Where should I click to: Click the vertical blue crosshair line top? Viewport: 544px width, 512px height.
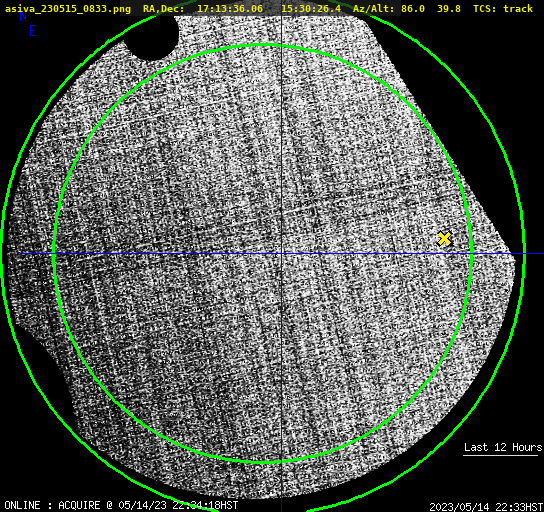[x=281, y=21]
